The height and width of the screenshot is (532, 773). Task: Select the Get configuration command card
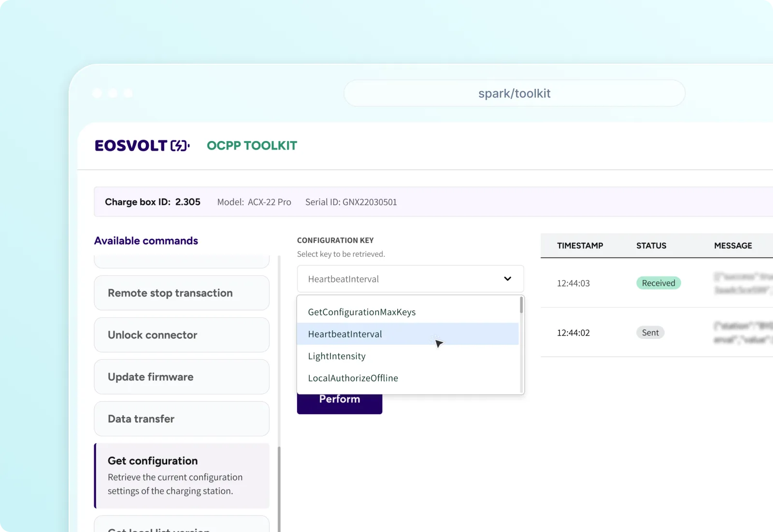(182, 476)
